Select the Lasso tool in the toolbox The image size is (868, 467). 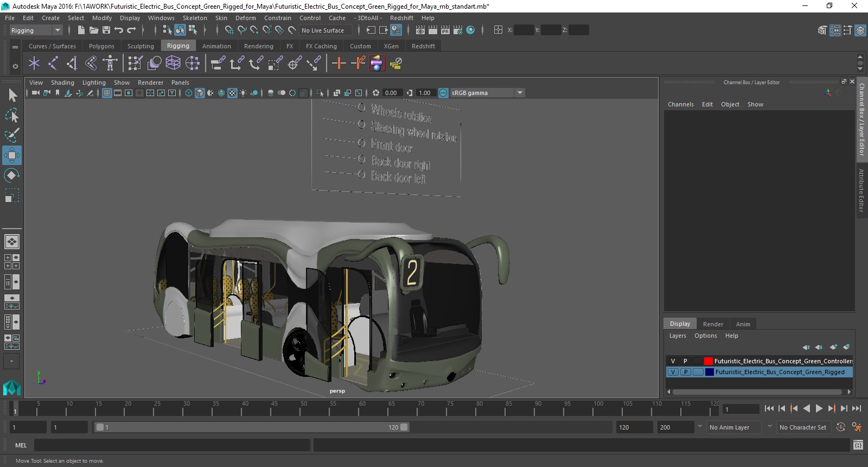click(x=12, y=115)
